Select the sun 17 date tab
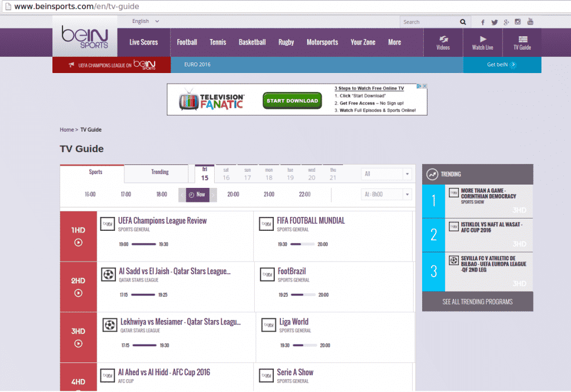The width and height of the screenshot is (571, 392). pyautogui.click(x=248, y=174)
